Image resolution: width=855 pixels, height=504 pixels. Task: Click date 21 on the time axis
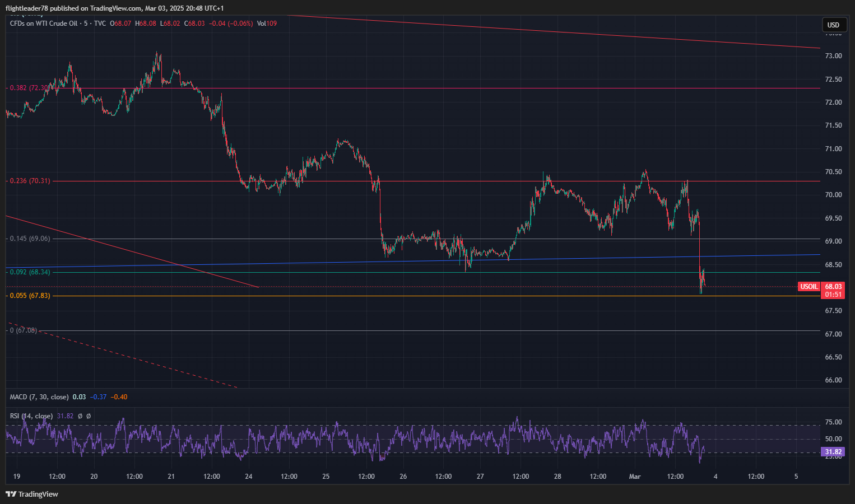tap(171, 477)
